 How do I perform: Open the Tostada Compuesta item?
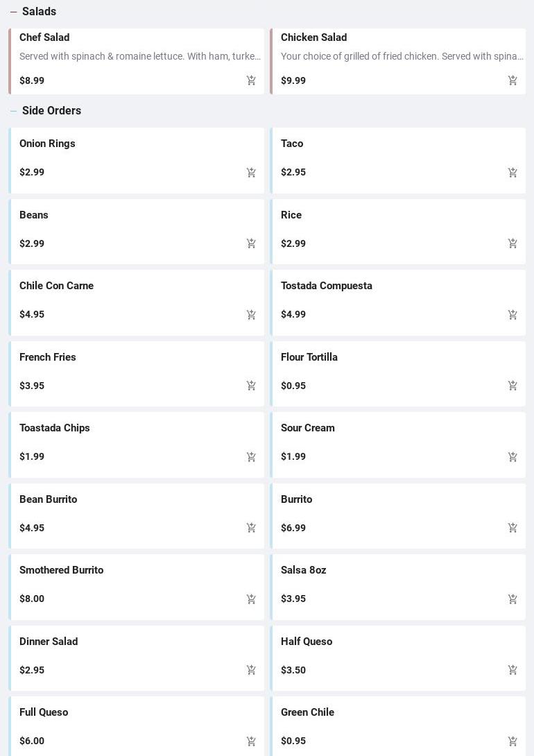pyautogui.click(x=327, y=286)
